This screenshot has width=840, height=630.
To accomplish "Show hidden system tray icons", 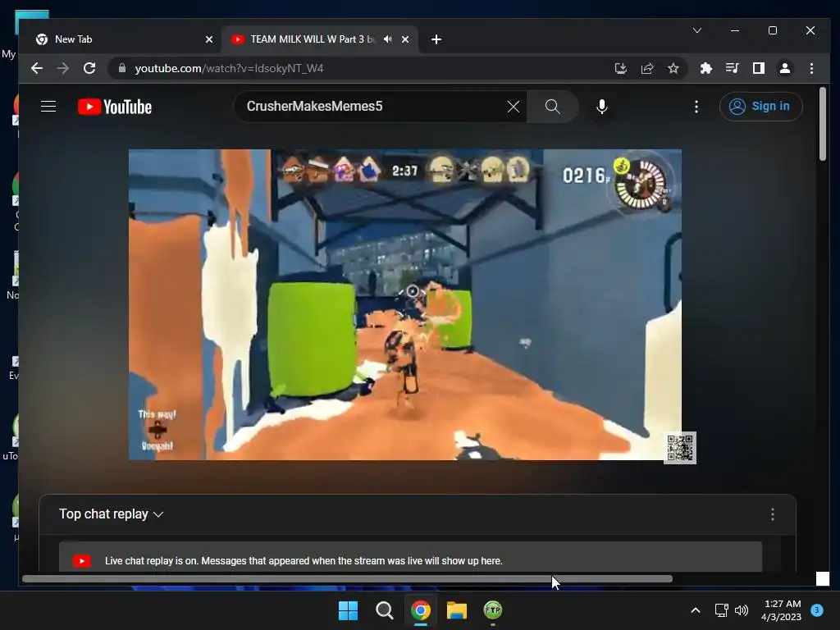I will 696,610.
